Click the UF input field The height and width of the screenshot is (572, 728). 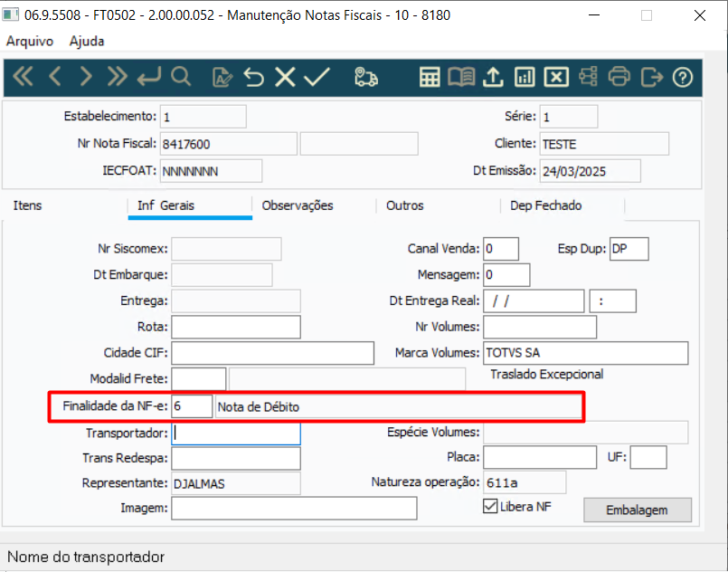click(x=648, y=458)
